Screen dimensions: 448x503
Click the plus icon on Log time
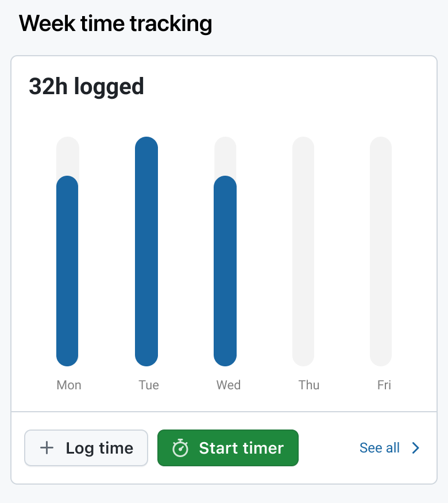pyautogui.click(x=47, y=448)
